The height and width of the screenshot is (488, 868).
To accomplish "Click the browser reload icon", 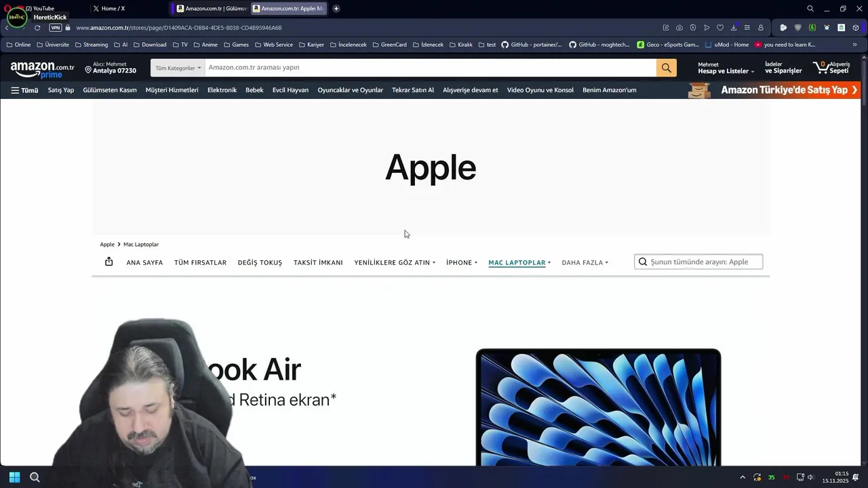I will tap(37, 28).
